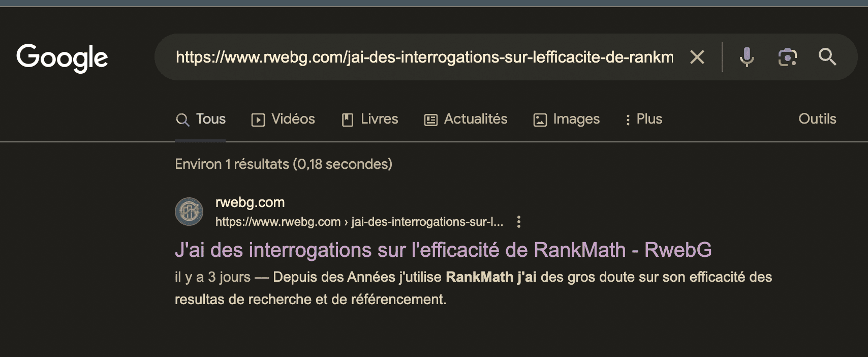Click the Vidéos tab play icon
The image size is (868, 357).
point(258,120)
